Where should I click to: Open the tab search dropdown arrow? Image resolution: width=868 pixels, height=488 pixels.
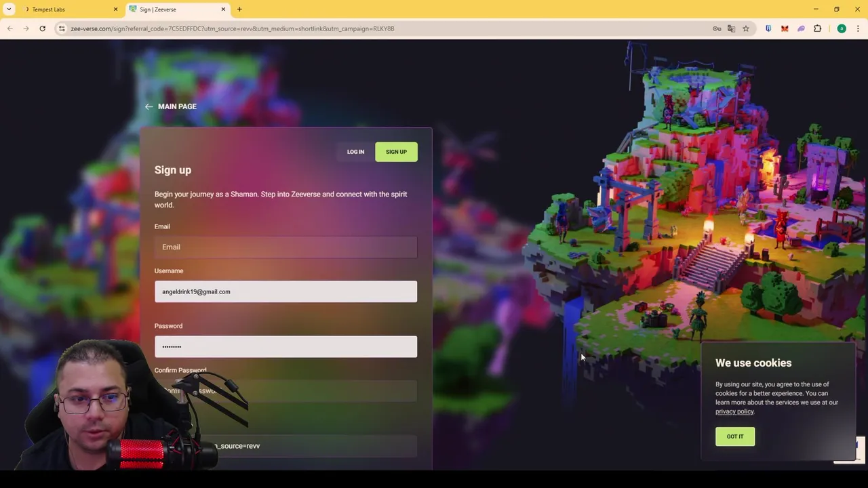point(9,9)
